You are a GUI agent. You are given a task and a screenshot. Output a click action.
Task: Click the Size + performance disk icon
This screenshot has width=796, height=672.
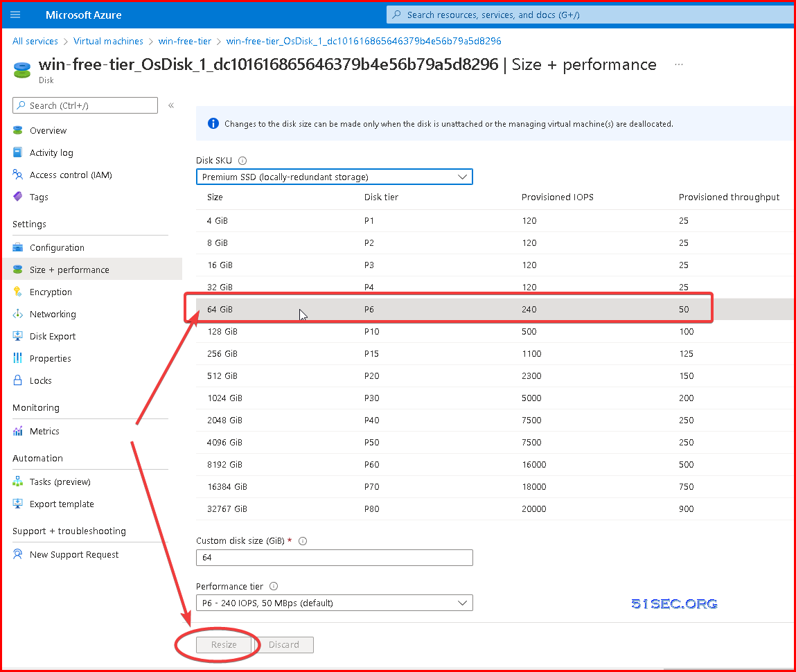click(x=18, y=269)
